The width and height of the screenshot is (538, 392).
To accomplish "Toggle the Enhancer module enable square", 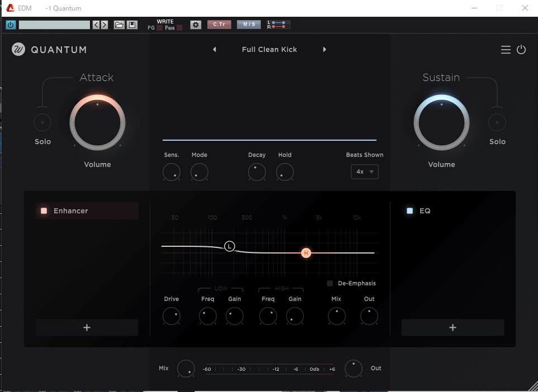I will (x=44, y=211).
